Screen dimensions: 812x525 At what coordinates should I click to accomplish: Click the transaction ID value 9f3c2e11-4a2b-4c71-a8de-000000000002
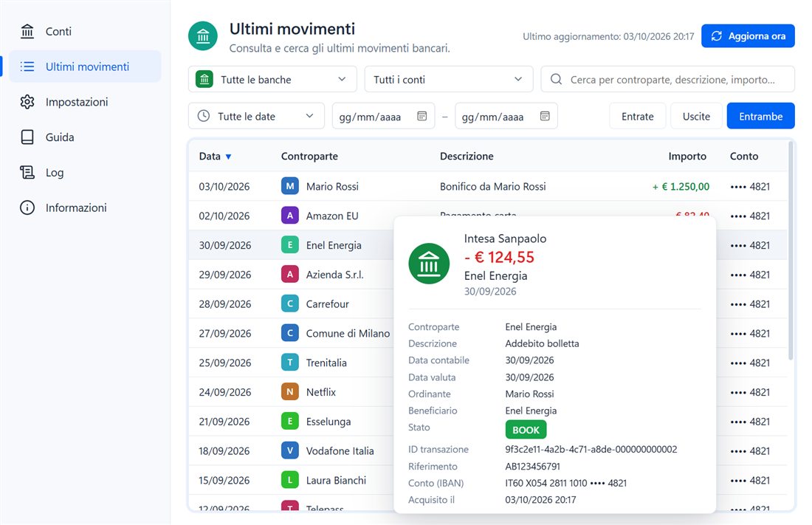click(591, 450)
